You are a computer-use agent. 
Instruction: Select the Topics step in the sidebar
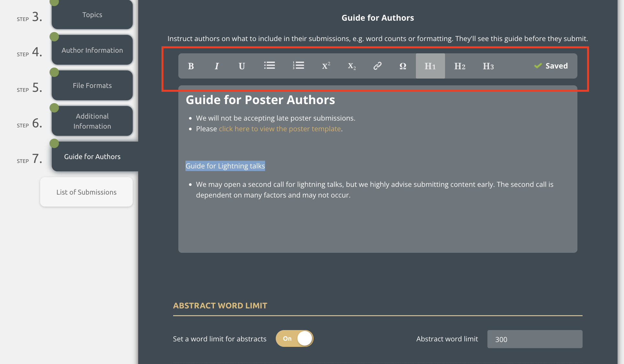tap(92, 15)
